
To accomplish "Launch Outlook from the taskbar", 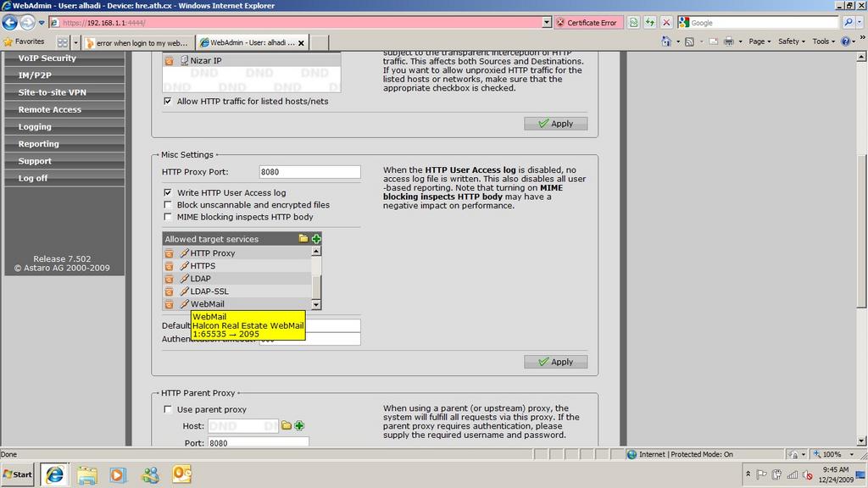I will 181,474.
